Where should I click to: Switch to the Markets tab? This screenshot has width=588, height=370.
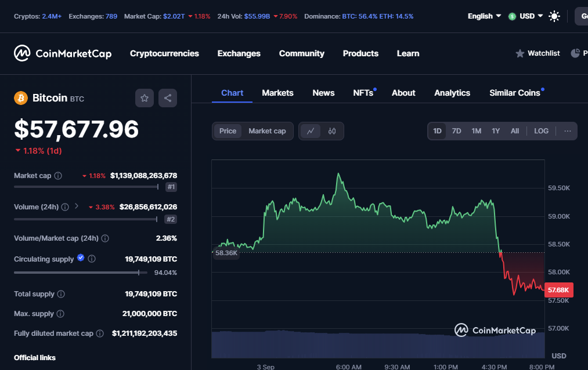pos(277,93)
